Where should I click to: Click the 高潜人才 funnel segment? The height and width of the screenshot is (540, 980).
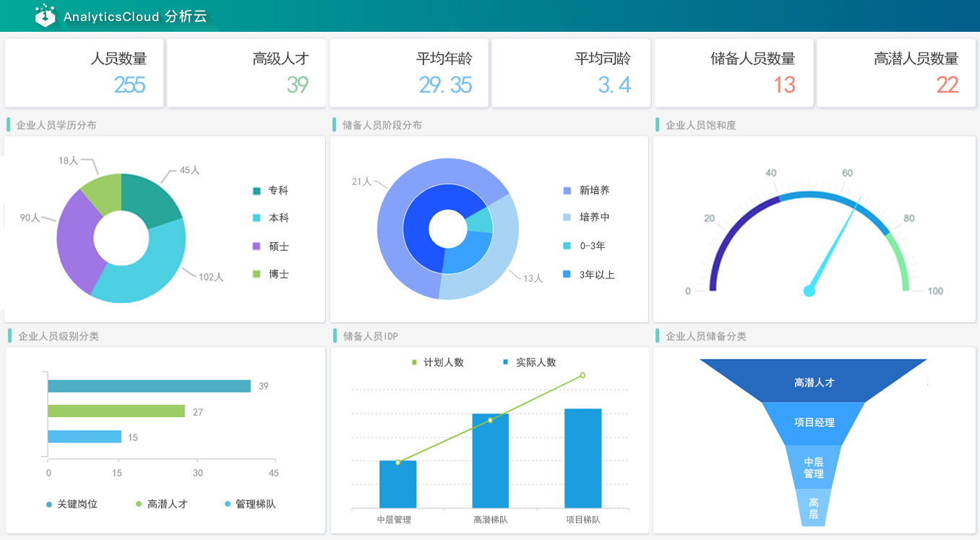(x=814, y=382)
